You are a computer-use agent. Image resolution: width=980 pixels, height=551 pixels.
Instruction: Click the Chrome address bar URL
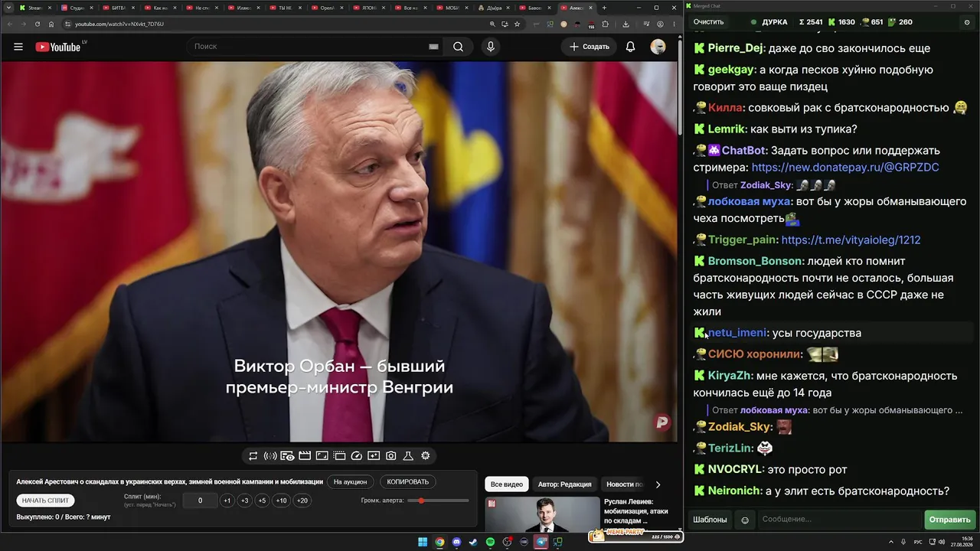pyautogui.click(x=119, y=24)
